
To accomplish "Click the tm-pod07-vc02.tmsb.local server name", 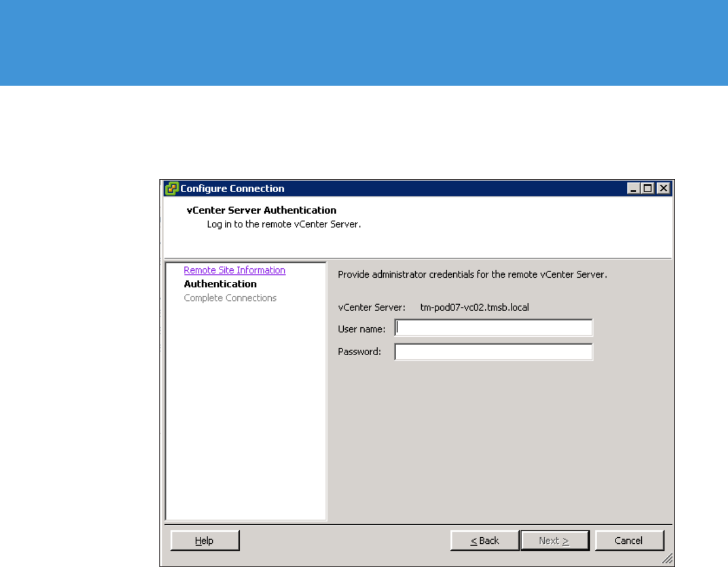I will (x=475, y=308).
